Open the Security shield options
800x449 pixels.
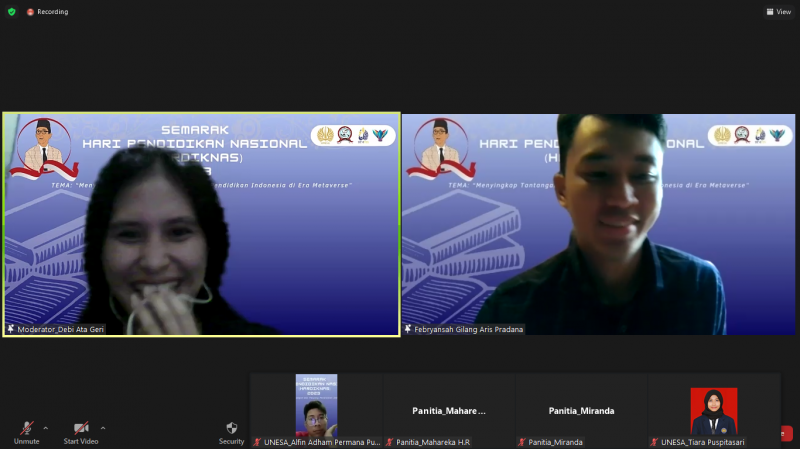pyautogui.click(x=231, y=430)
